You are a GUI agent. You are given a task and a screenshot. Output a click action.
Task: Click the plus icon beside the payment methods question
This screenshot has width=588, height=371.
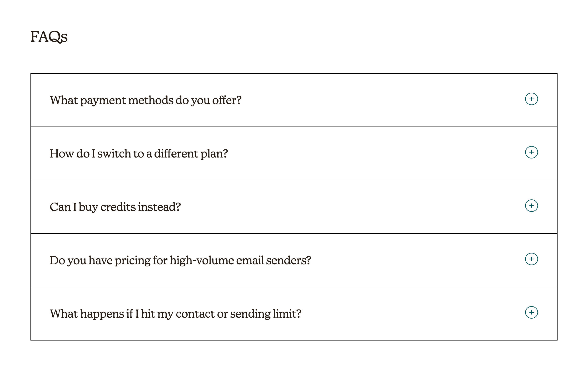(x=532, y=99)
